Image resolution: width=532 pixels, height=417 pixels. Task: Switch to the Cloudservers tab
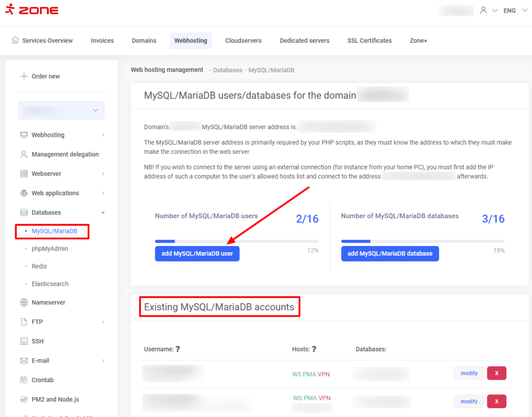(x=243, y=41)
